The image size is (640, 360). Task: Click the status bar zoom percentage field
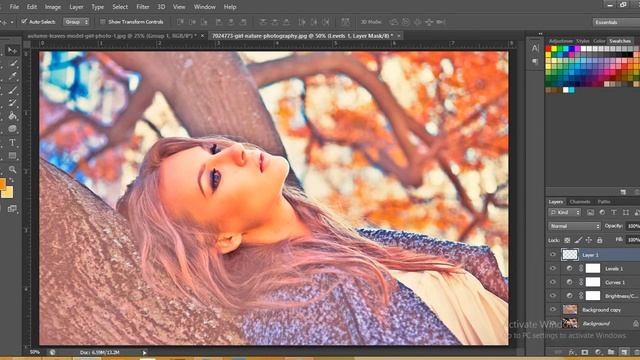[x=35, y=352]
